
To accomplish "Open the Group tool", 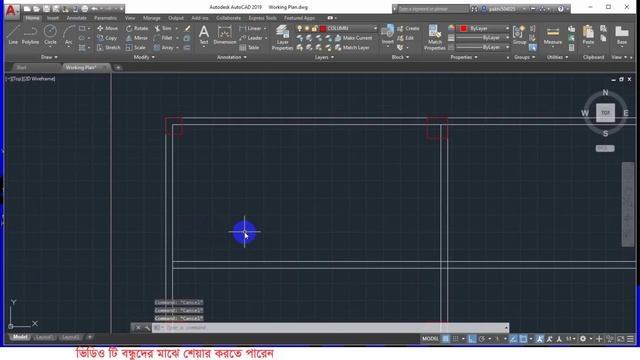I will pyautogui.click(x=519, y=35).
